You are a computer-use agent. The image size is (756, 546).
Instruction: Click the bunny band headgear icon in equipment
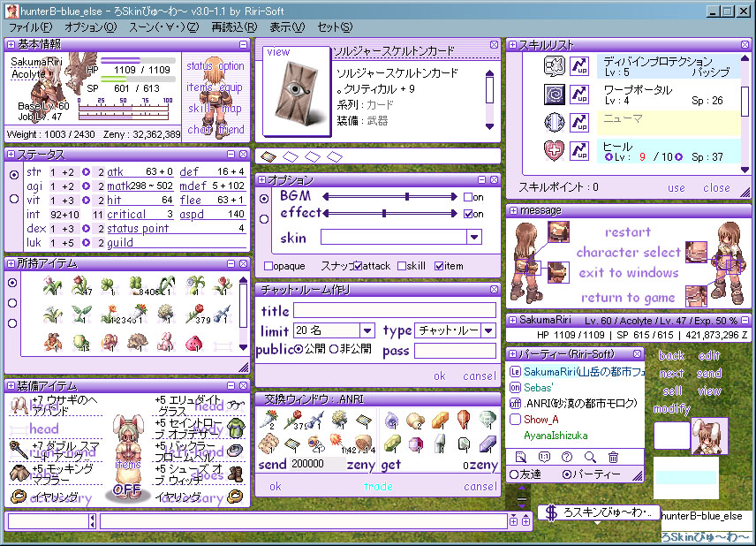coord(19,406)
